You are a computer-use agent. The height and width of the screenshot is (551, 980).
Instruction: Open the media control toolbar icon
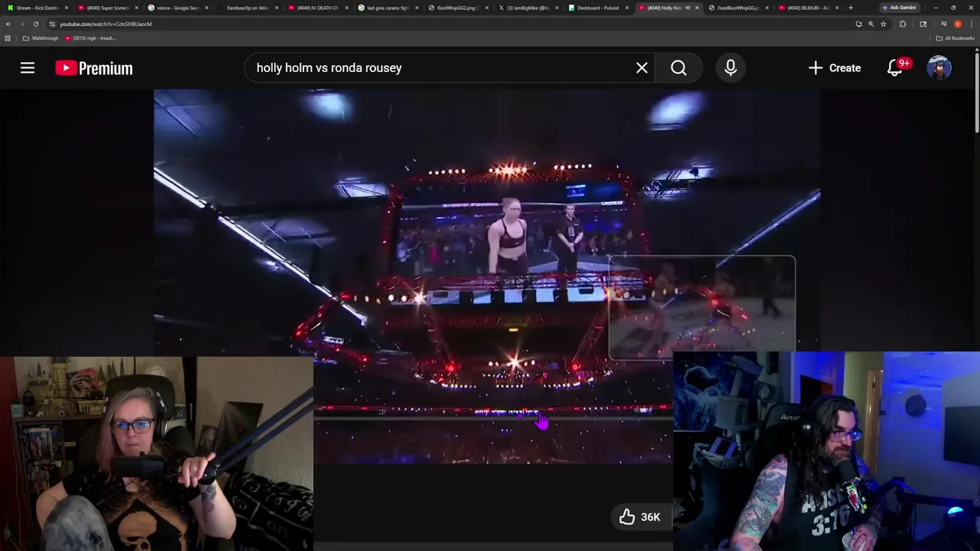click(943, 24)
